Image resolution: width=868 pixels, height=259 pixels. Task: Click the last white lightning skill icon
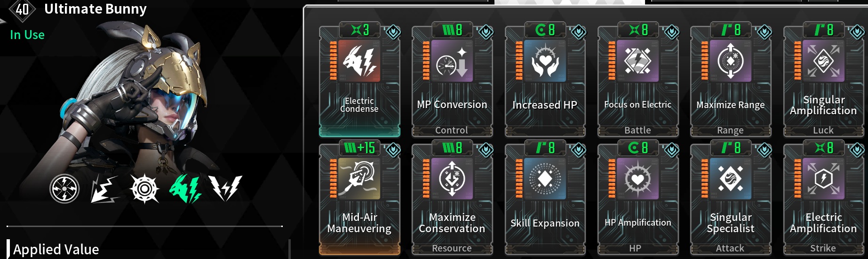[225, 188]
